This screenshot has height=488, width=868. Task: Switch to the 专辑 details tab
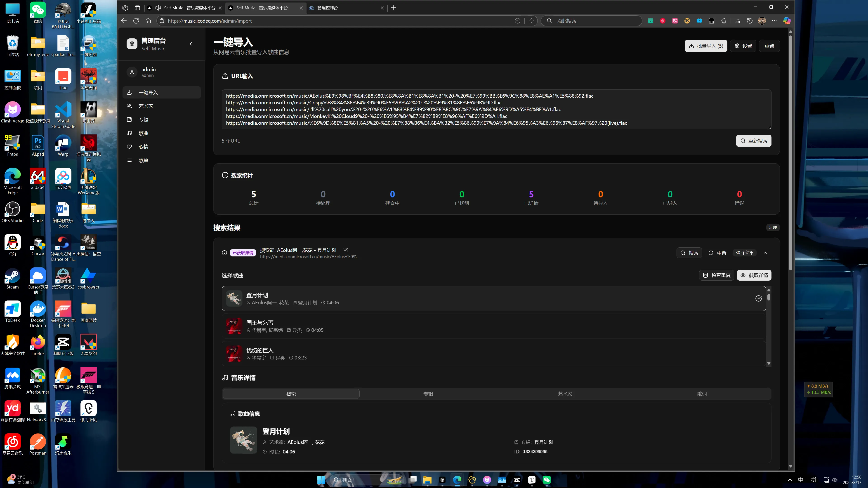pos(428,394)
